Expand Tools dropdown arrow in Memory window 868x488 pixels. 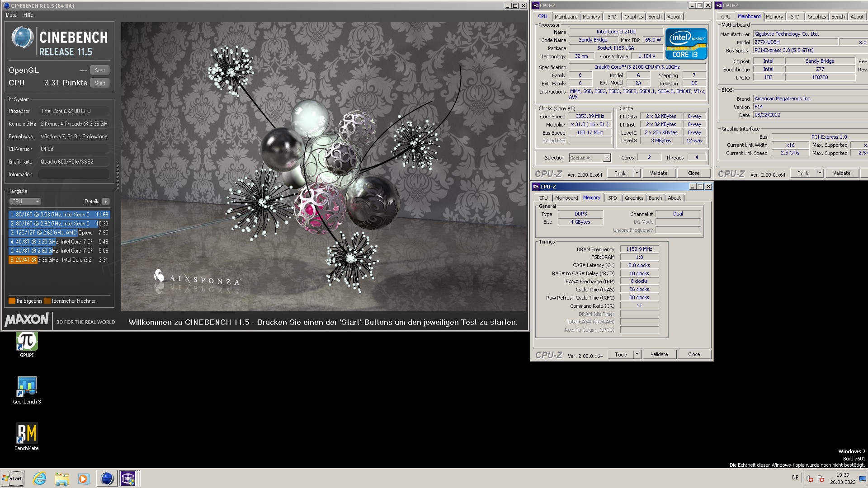(637, 354)
